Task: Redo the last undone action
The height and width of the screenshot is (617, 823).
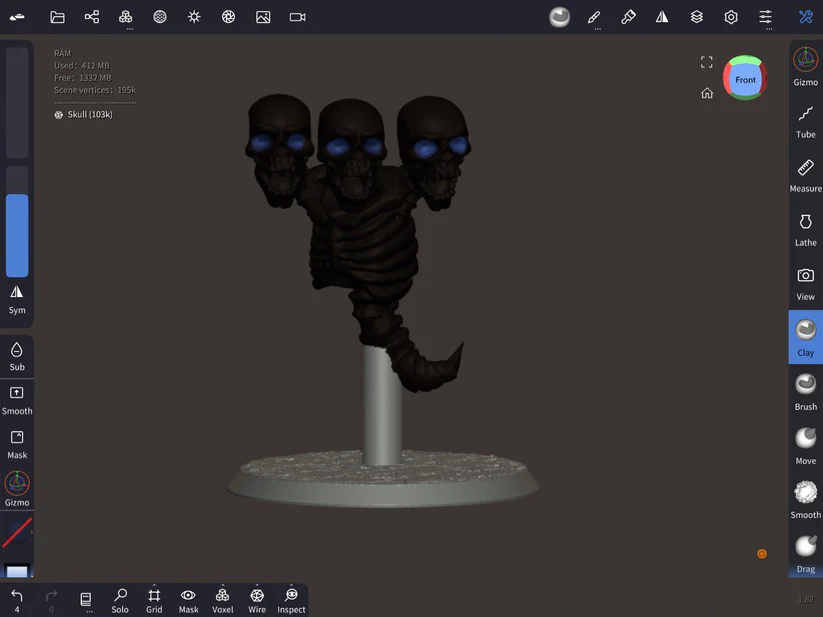Action: coord(51,601)
